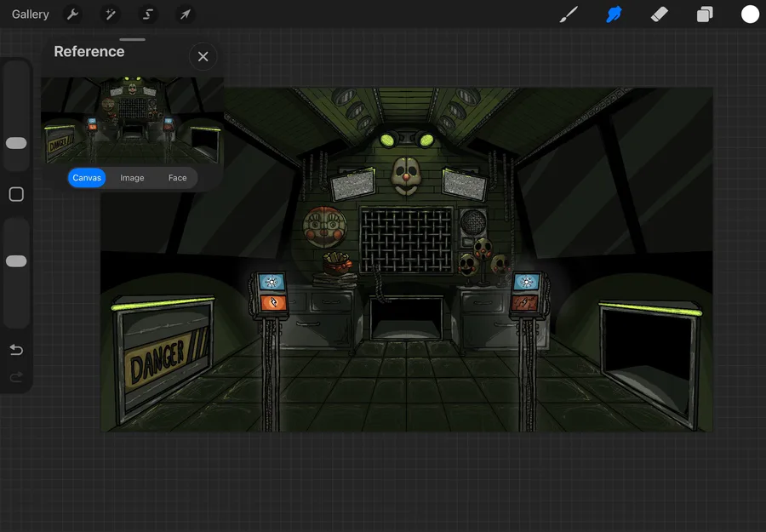Select the Smudge tool
The image size is (766, 532).
(614, 14)
